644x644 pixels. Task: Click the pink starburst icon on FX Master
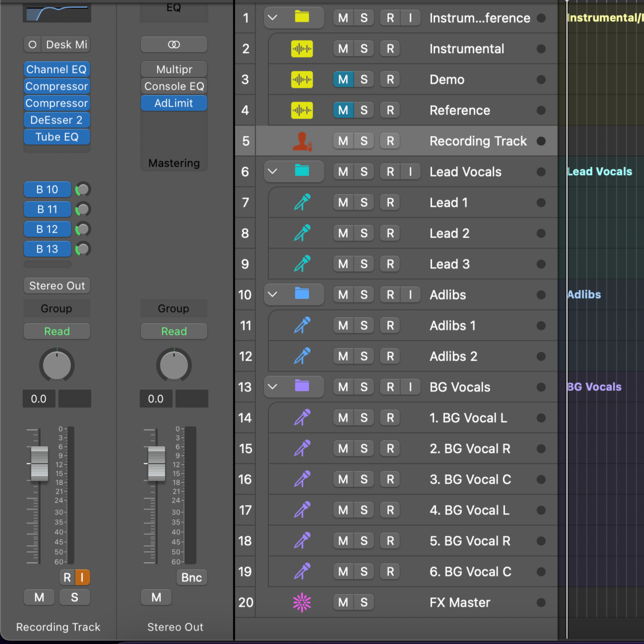[302, 602]
